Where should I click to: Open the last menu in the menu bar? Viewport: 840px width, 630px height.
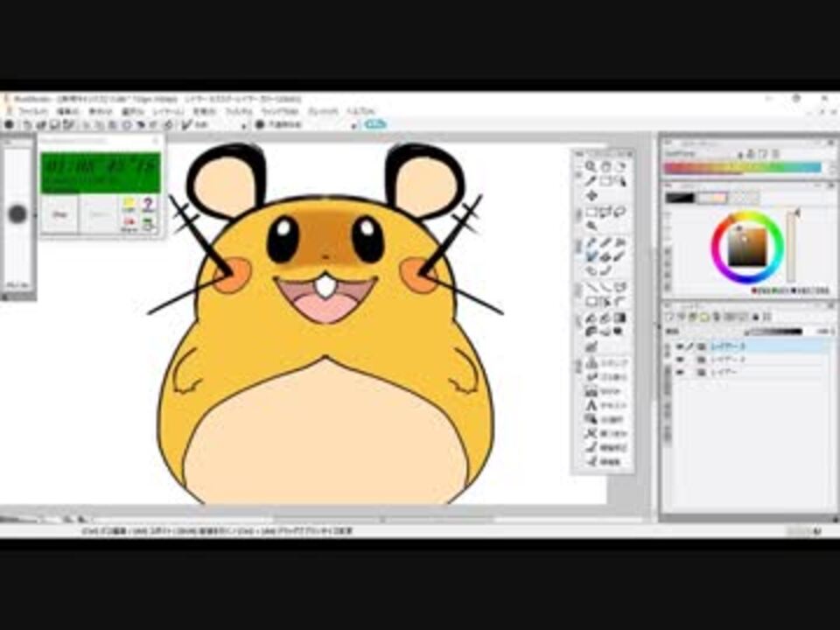click(361, 111)
